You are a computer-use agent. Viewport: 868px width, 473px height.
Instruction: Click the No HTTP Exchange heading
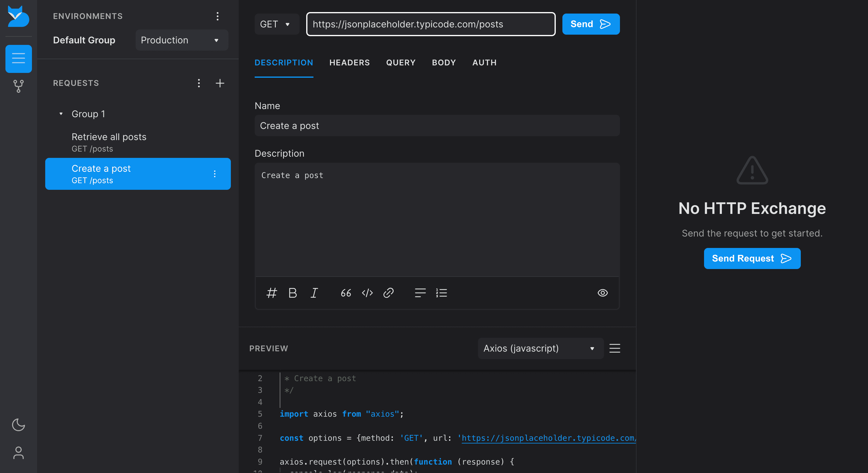pyautogui.click(x=752, y=208)
